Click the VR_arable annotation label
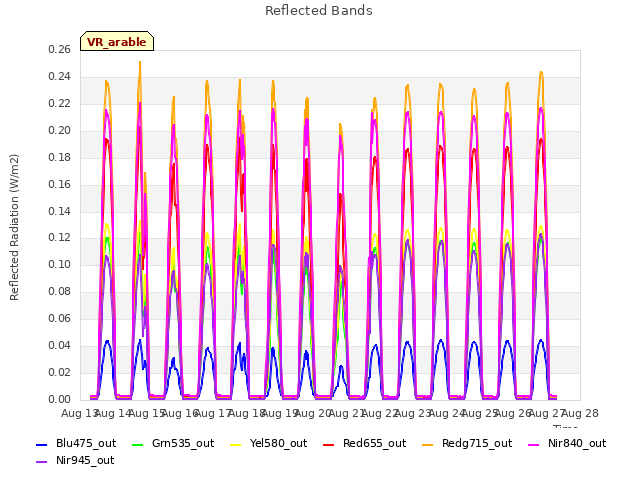 [x=117, y=41]
